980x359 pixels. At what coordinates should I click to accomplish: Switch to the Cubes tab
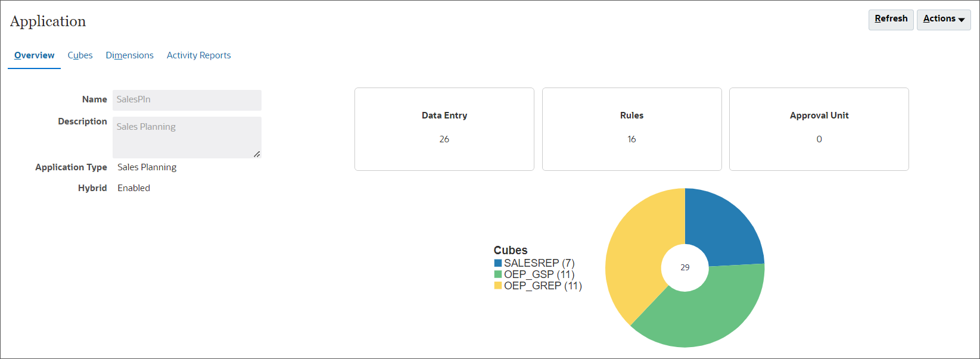pos(80,55)
